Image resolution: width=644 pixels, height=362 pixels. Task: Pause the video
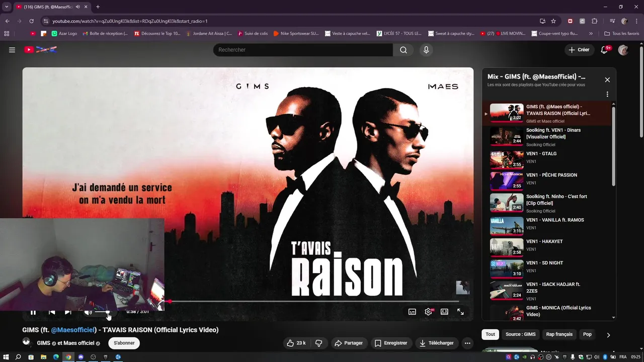[33, 312]
